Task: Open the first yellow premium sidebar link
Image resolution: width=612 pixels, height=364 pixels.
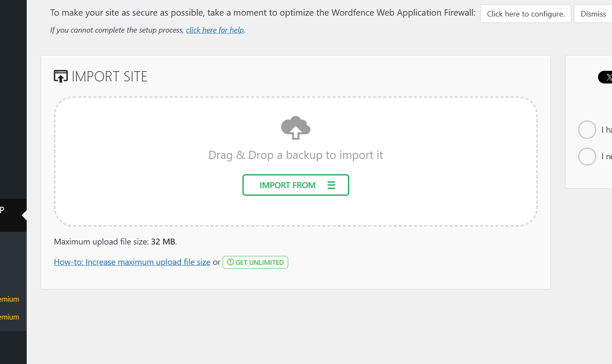Action: coord(9,299)
